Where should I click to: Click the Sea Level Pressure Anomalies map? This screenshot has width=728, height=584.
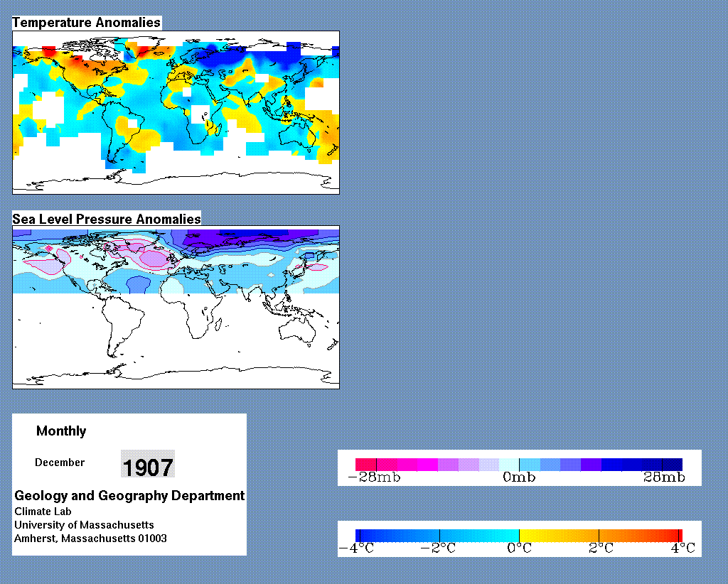176,307
